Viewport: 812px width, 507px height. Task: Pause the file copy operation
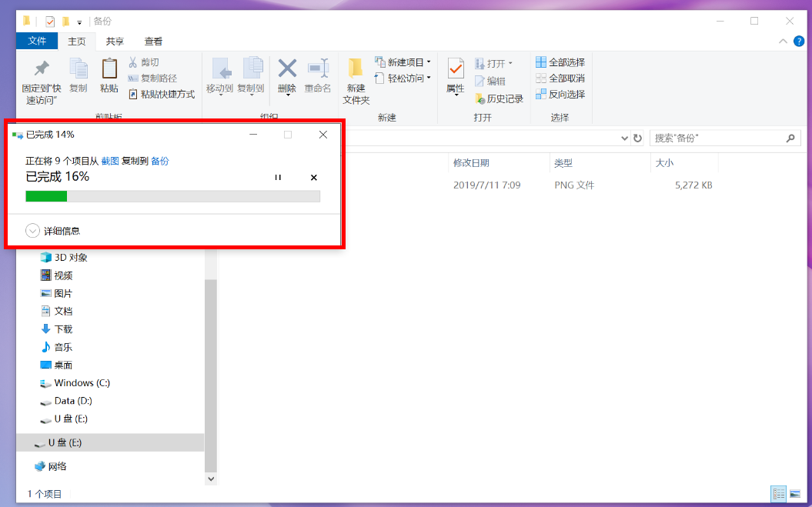[278, 178]
